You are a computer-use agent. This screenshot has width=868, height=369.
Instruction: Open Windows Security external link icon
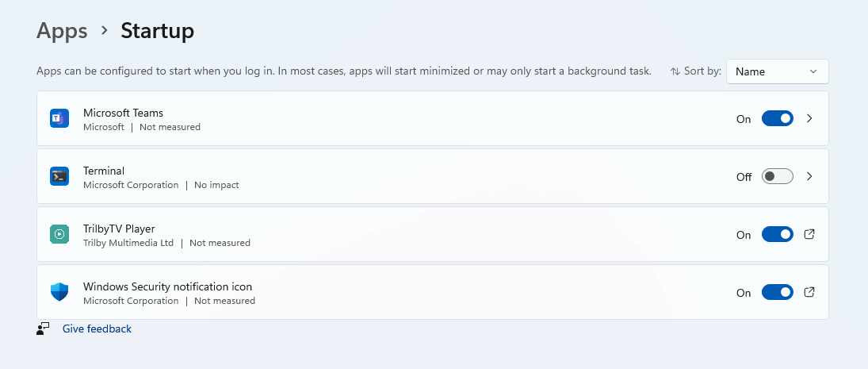809,292
